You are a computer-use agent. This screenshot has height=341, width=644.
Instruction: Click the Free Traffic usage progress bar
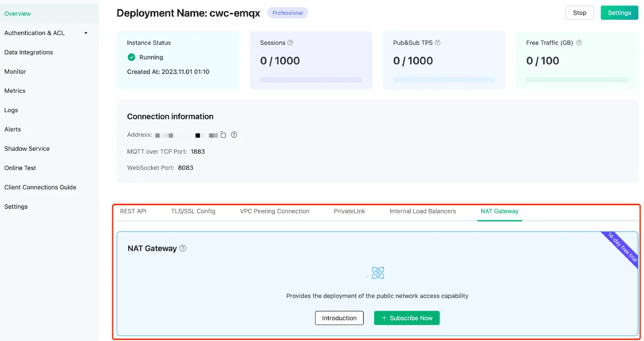click(x=576, y=80)
